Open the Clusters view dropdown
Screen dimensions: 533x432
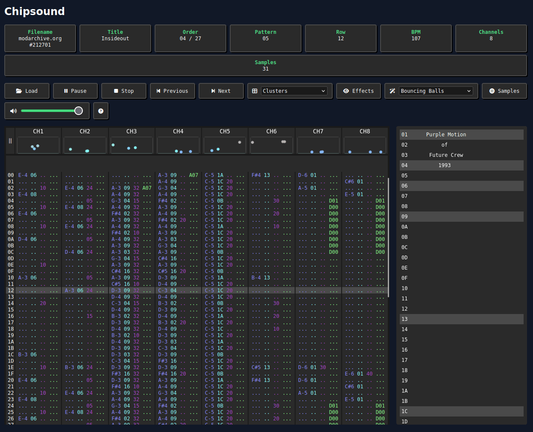pyautogui.click(x=294, y=91)
